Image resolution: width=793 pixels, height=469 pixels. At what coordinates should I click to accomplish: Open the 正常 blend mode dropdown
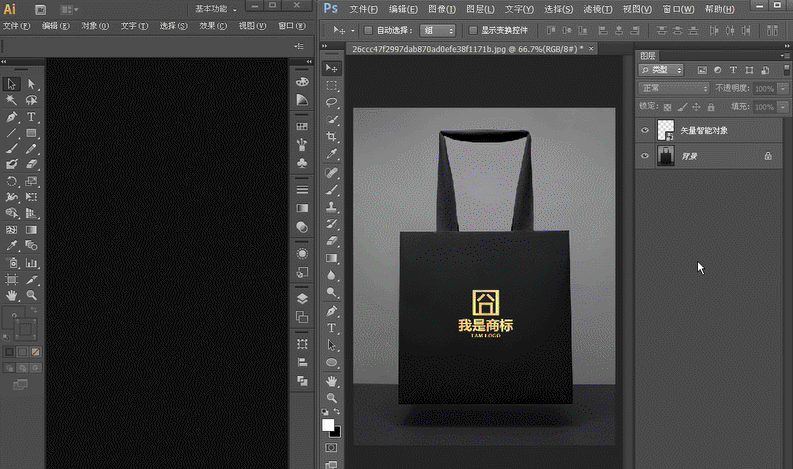coord(674,88)
